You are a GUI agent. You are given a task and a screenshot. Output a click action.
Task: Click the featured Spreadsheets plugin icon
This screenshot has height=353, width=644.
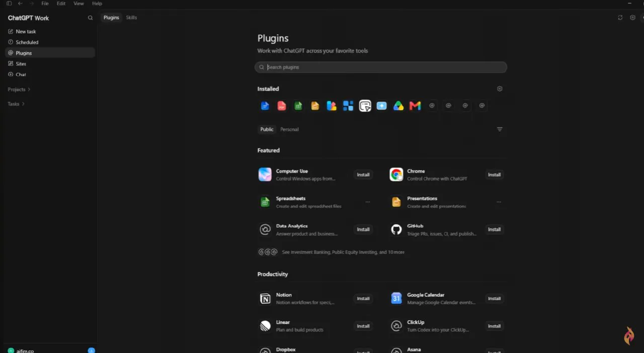point(265,202)
